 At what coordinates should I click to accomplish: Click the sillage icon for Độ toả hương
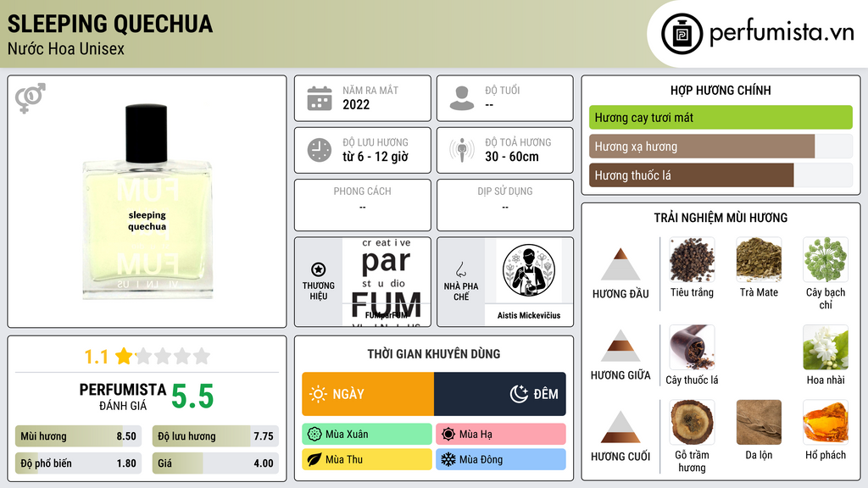(462, 150)
